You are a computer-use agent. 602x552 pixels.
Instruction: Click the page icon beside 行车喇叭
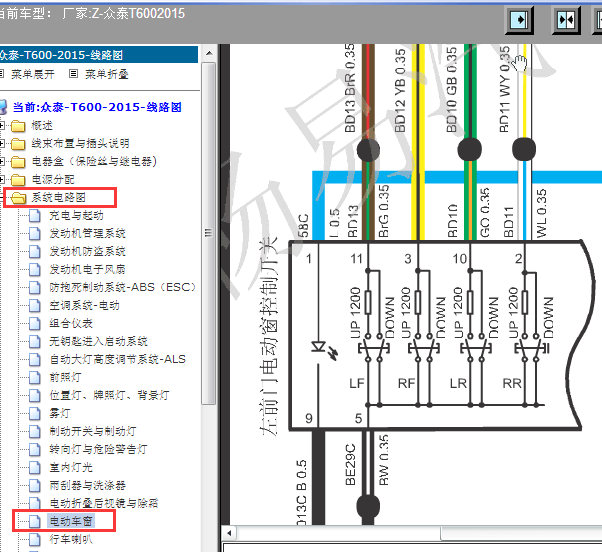pos(35,540)
